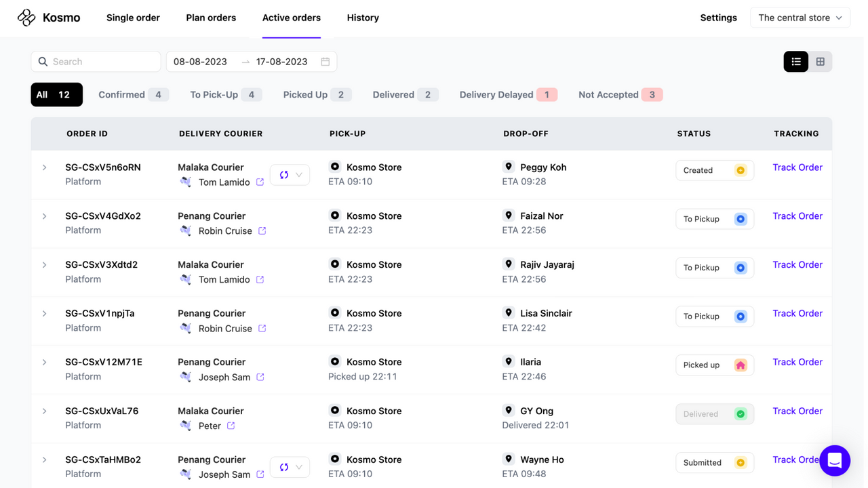Track Order for SG-CSxUxVaL76
This screenshot has width=868, height=488.
coord(797,411)
